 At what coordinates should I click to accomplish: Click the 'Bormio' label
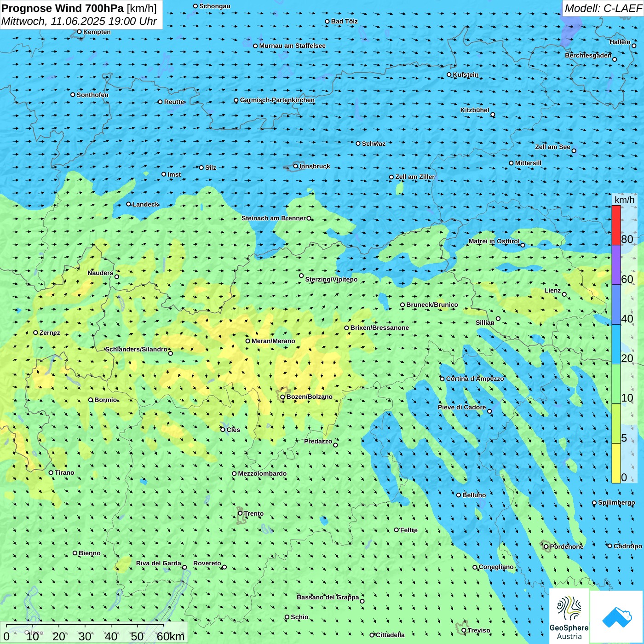coord(106,400)
